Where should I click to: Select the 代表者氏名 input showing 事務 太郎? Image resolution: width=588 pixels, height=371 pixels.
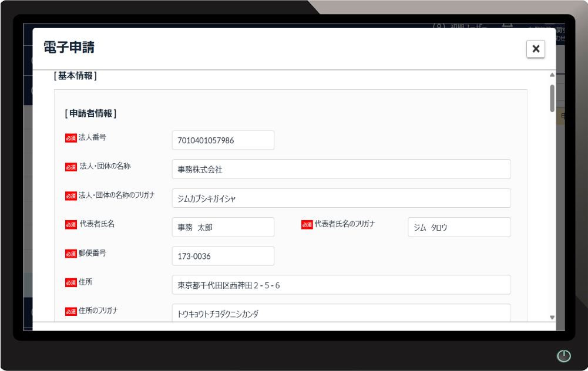tap(222, 227)
